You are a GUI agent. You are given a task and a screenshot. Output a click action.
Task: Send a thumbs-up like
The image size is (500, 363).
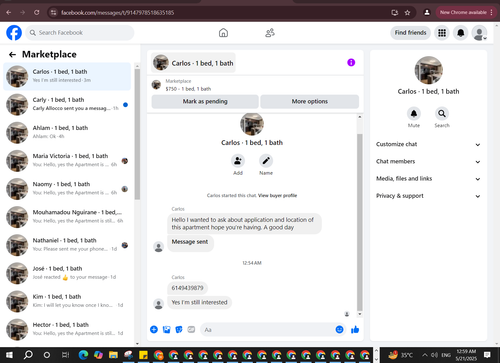point(355,330)
